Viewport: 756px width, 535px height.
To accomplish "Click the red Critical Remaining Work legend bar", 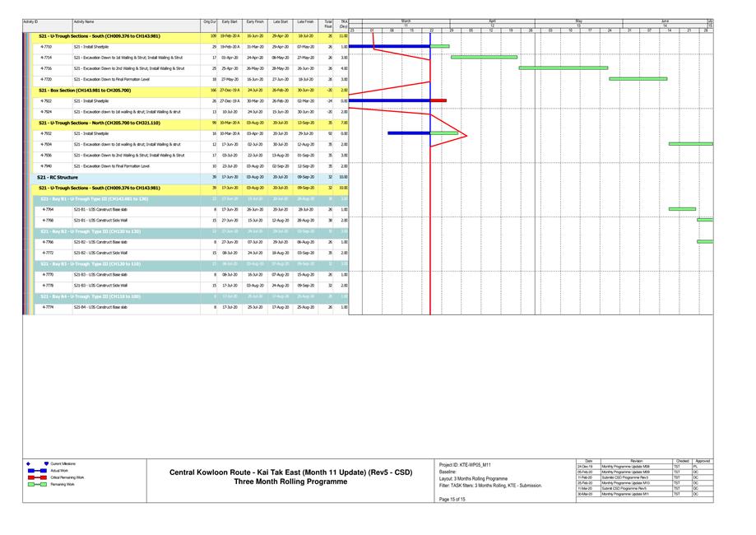I will (36, 477).
